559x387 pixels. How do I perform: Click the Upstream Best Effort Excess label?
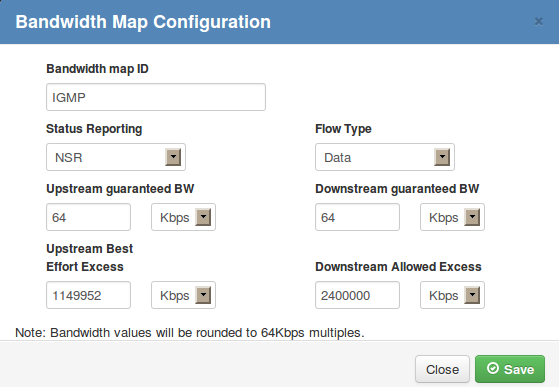pyautogui.click(x=89, y=258)
